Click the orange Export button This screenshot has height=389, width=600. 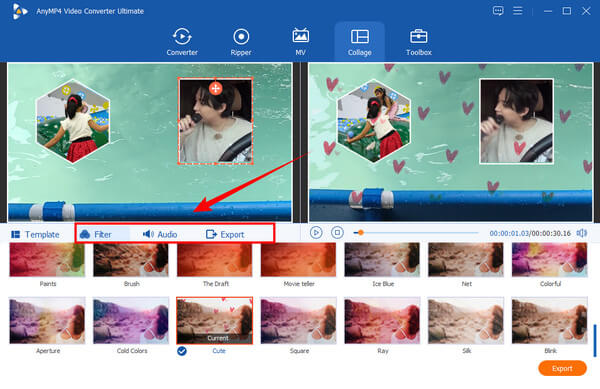click(562, 368)
